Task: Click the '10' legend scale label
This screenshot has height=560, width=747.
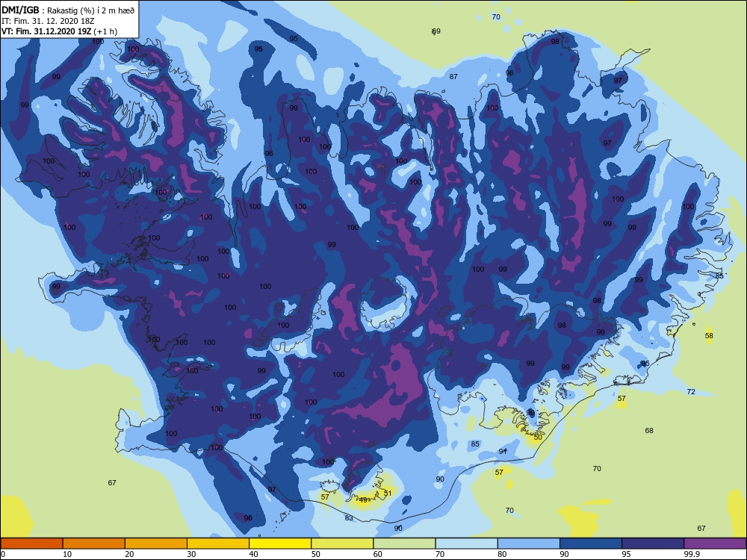Action: tap(67, 554)
